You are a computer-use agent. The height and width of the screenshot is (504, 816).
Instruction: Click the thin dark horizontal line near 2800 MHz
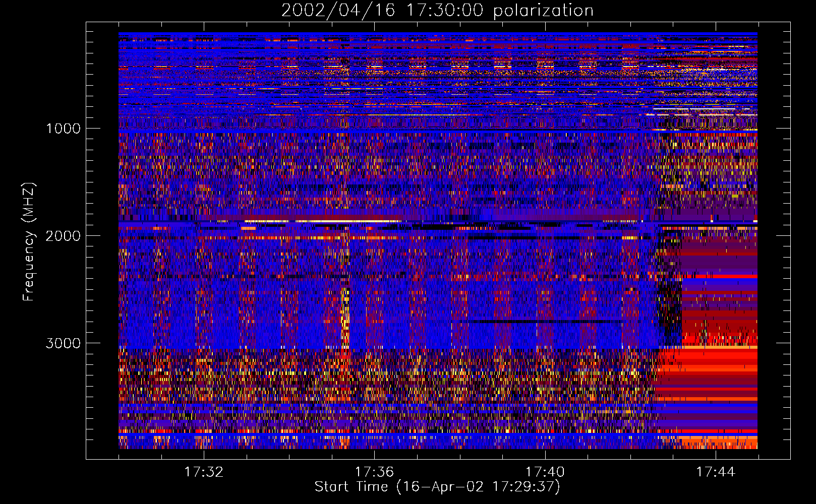pyautogui.click(x=545, y=321)
